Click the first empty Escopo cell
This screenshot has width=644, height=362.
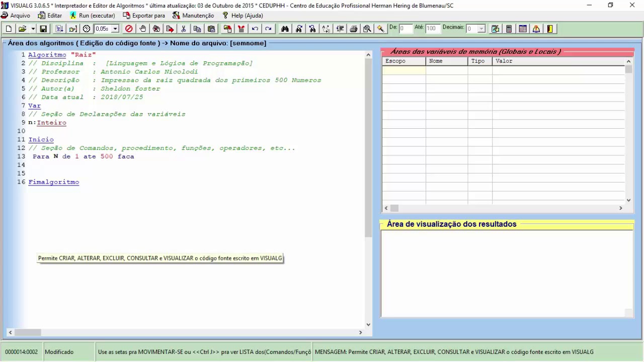click(x=404, y=70)
